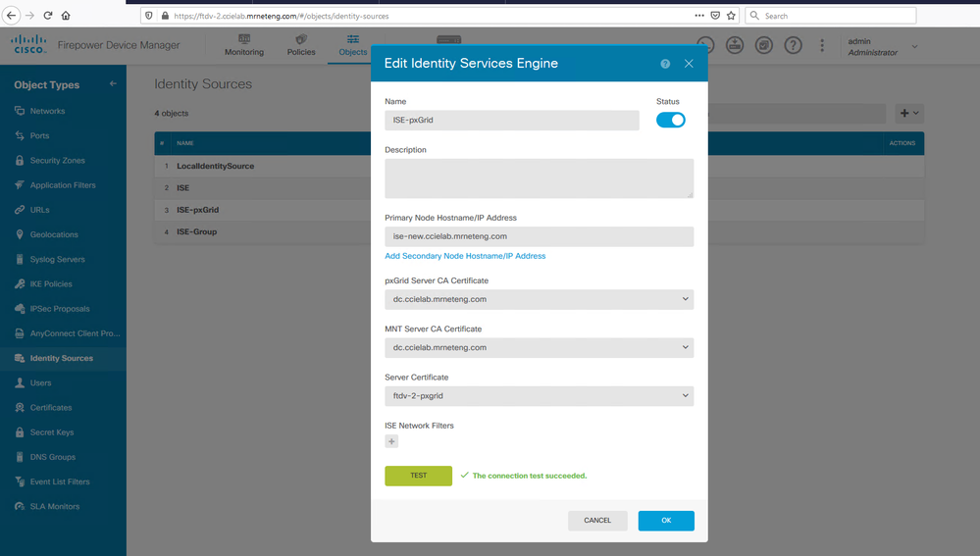980x556 pixels.
Task: Open IPSec Proposals object type
Action: coord(60,309)
